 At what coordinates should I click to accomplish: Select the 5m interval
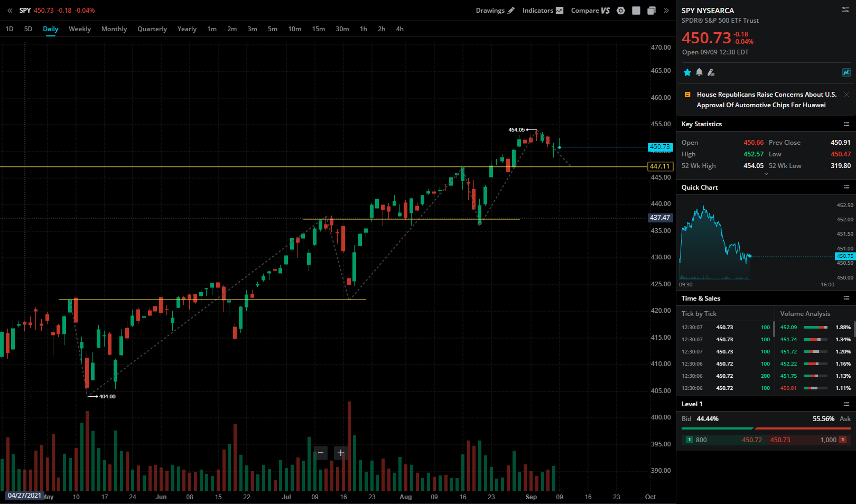point(273,29)
